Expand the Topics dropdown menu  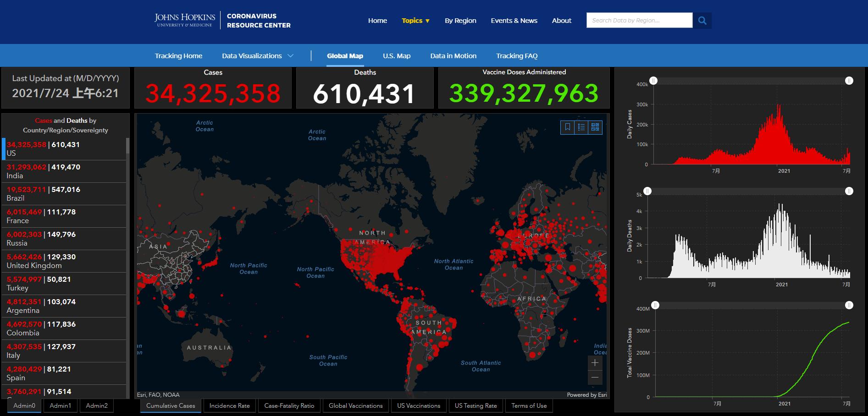tap(416, 21)
